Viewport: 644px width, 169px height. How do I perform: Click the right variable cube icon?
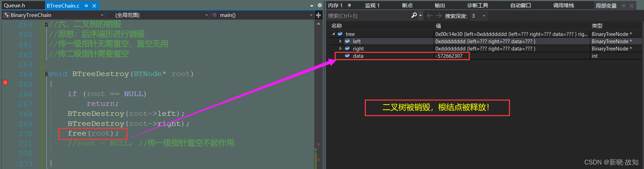click(347, 48)
